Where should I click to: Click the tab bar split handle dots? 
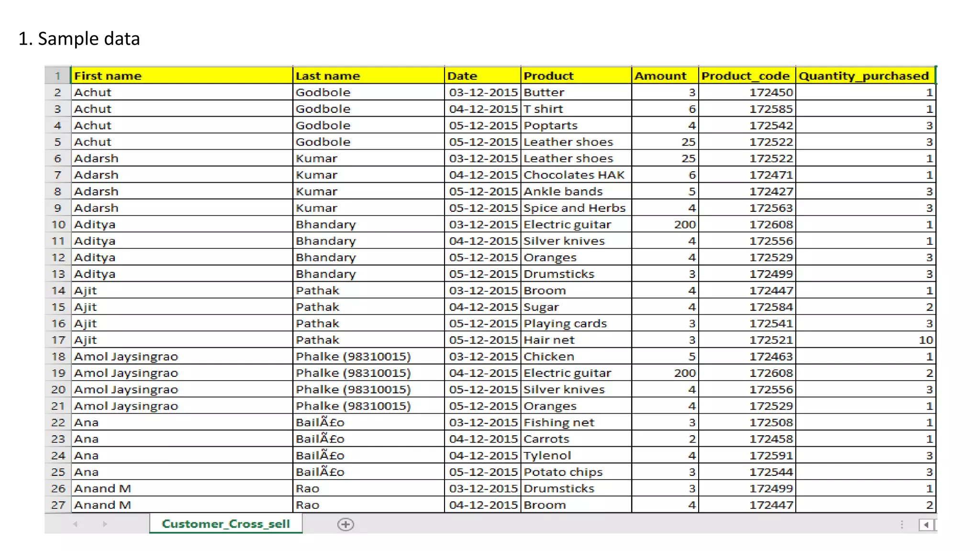coord(902,525)
